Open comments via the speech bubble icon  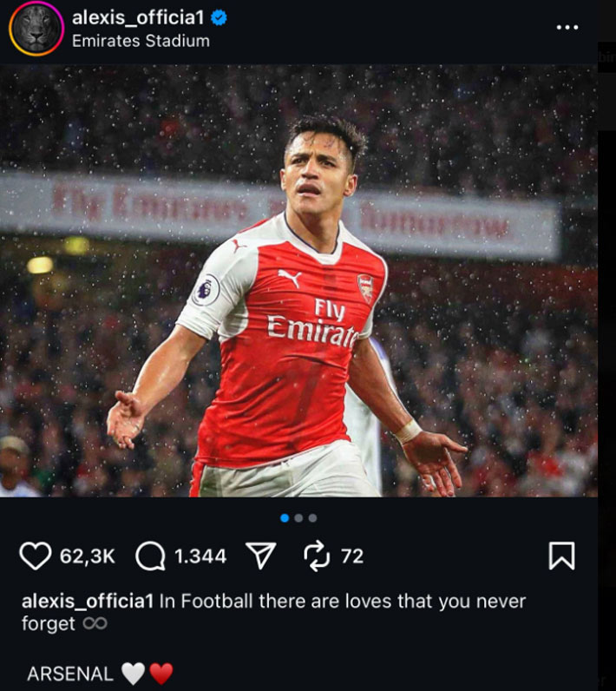[x=151, y=556]
